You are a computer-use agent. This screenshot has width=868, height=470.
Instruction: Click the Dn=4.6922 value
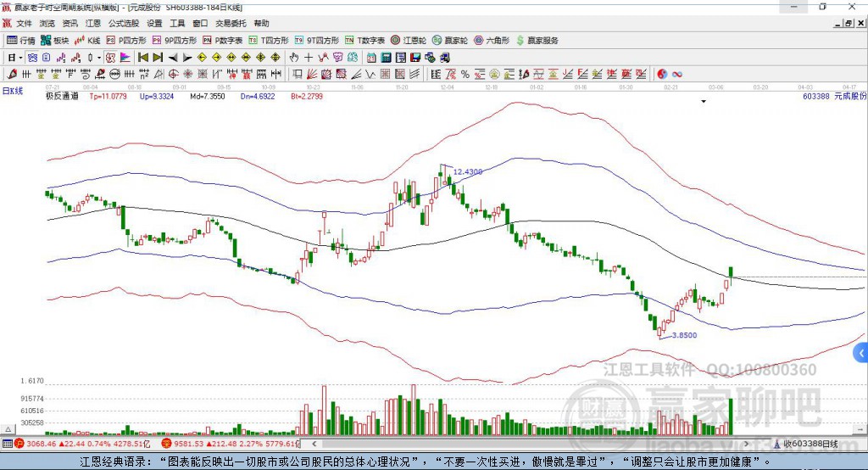[258, 96]
